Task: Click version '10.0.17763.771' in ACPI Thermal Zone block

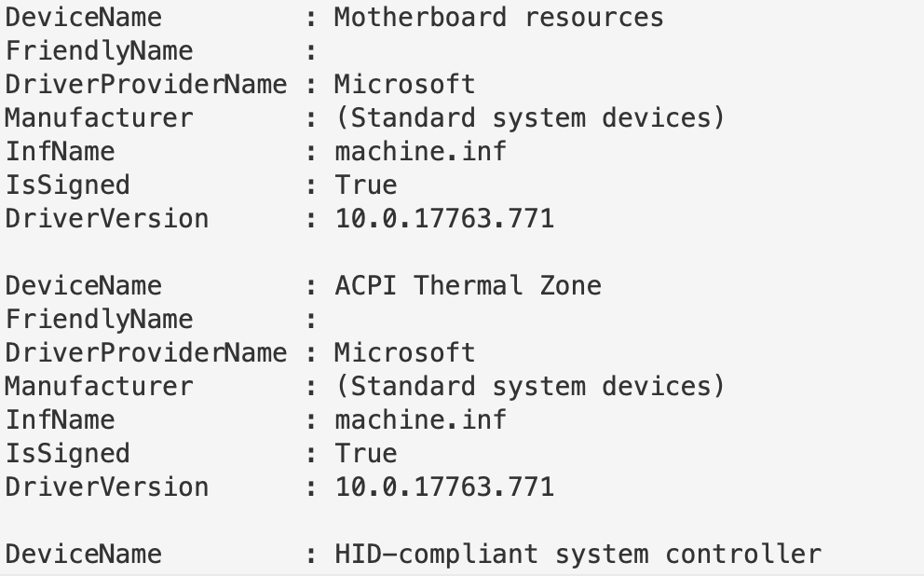Action: point(443,487)
